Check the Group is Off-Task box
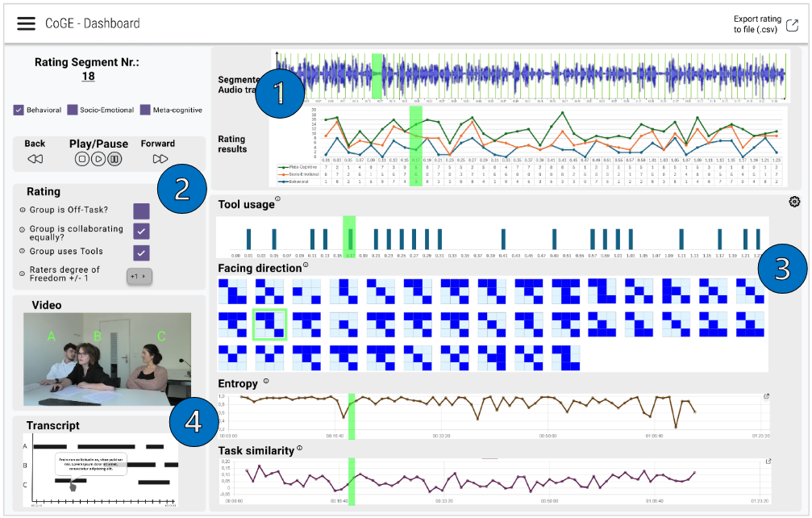 coord(141,211)
